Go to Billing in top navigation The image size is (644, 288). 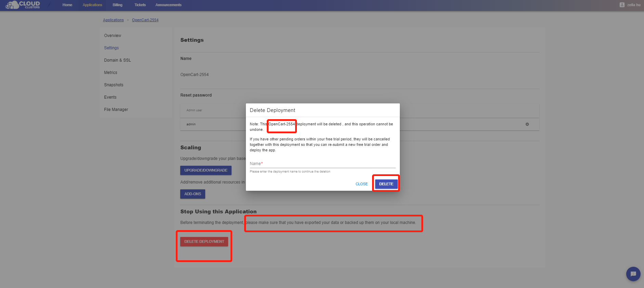[117, 5]
